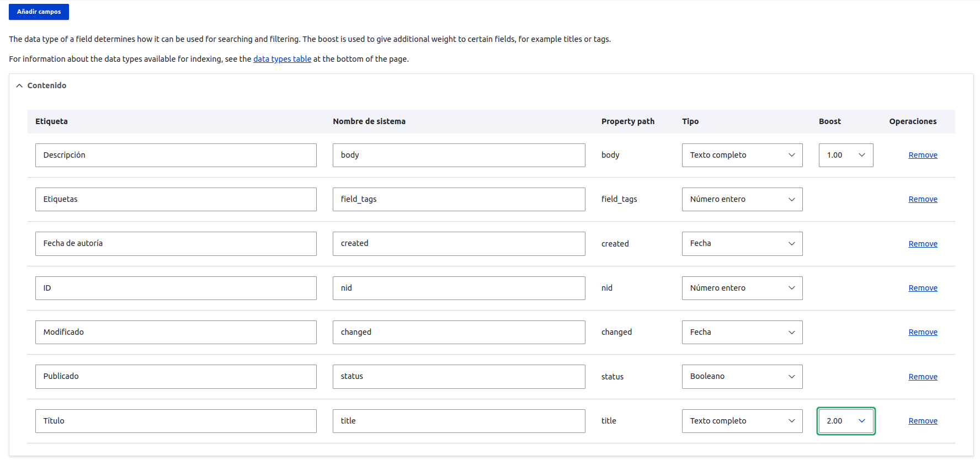Click the Operaciones column header
Image resolution: width=980 pixels, height=460 pixels.
click(913, 121)
